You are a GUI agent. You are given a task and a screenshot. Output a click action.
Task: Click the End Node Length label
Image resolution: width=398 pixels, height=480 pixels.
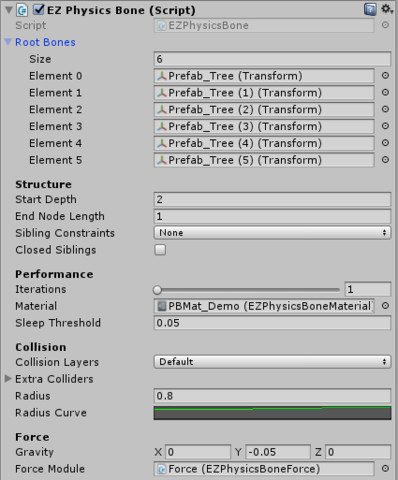click(x=60, y=216)
